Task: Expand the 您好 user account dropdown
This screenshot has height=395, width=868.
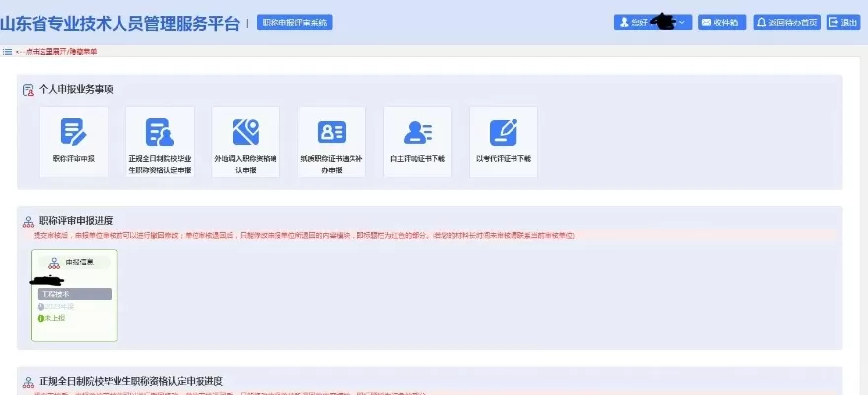Action: (x=653, y=22)
